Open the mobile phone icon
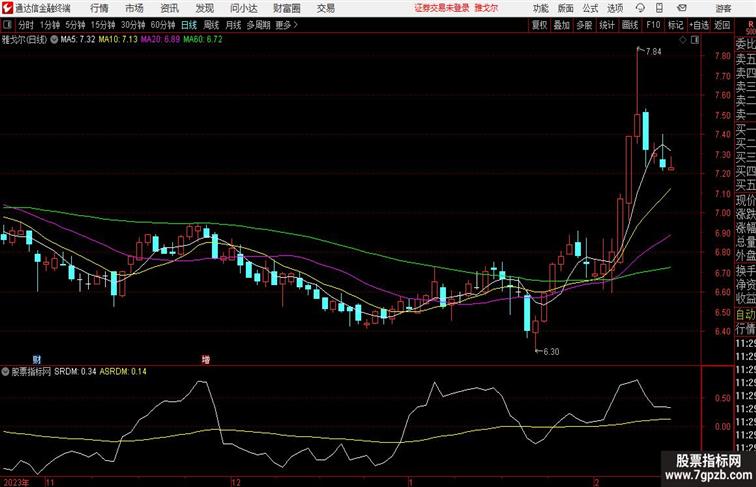Screen dimensions: 756x487 pos(660,8)
